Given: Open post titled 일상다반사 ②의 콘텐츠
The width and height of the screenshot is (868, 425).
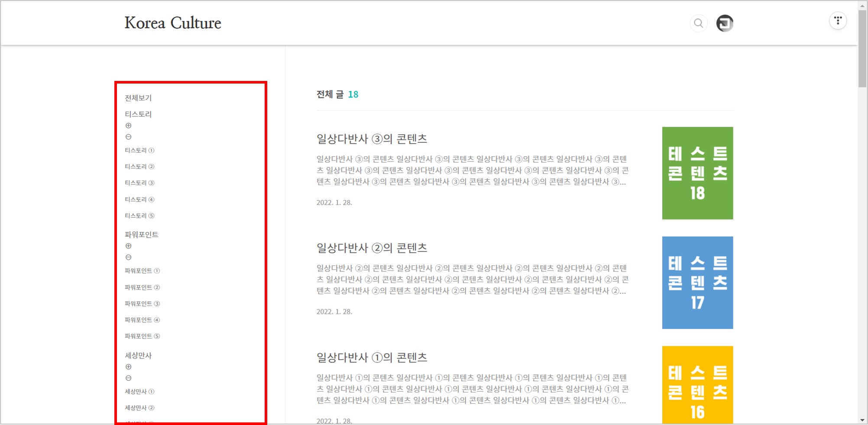Looking at the screenshot, I should pyautogui.click(x=372, y=248).
